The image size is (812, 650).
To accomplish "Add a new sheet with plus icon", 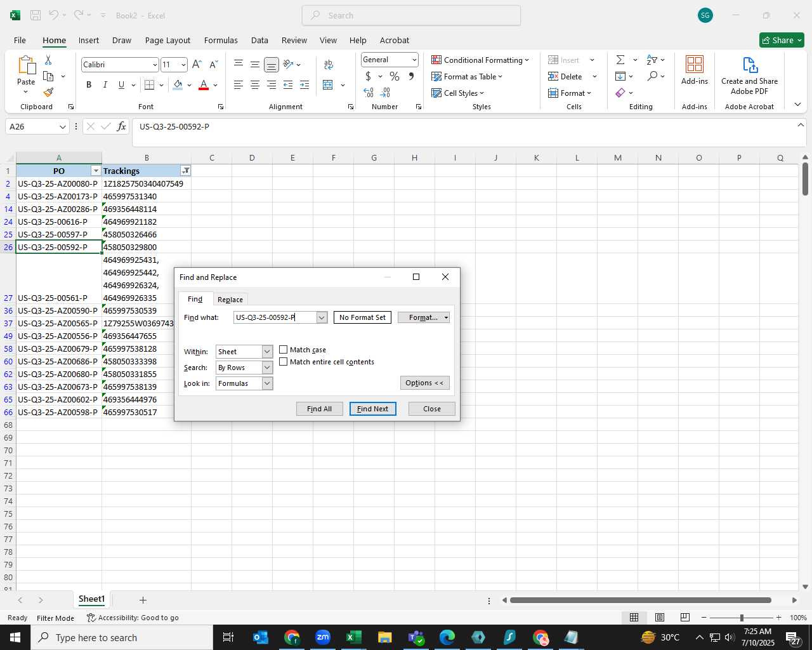I will [143, 600].
